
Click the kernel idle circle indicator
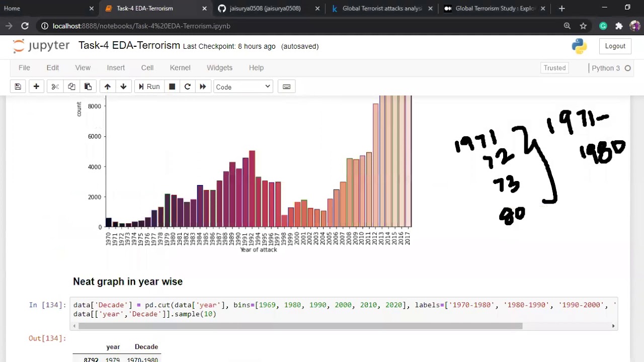(x=627, y=68)
